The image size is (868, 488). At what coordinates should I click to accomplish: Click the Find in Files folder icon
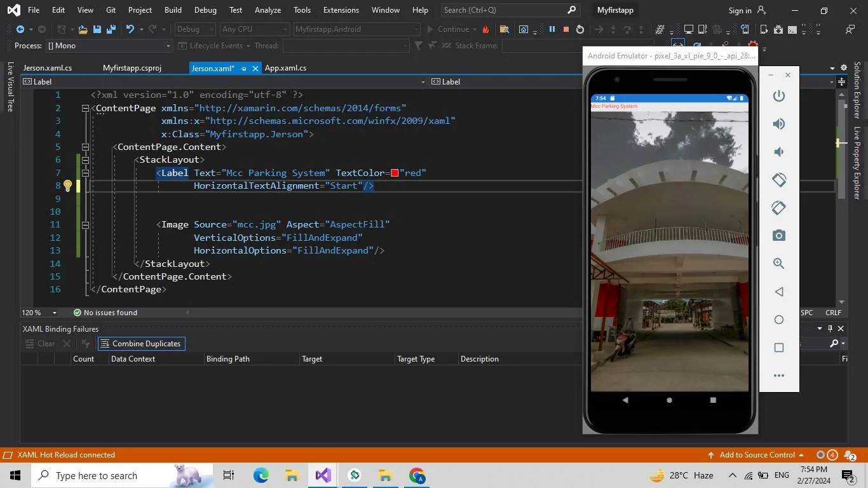point(505,29)
